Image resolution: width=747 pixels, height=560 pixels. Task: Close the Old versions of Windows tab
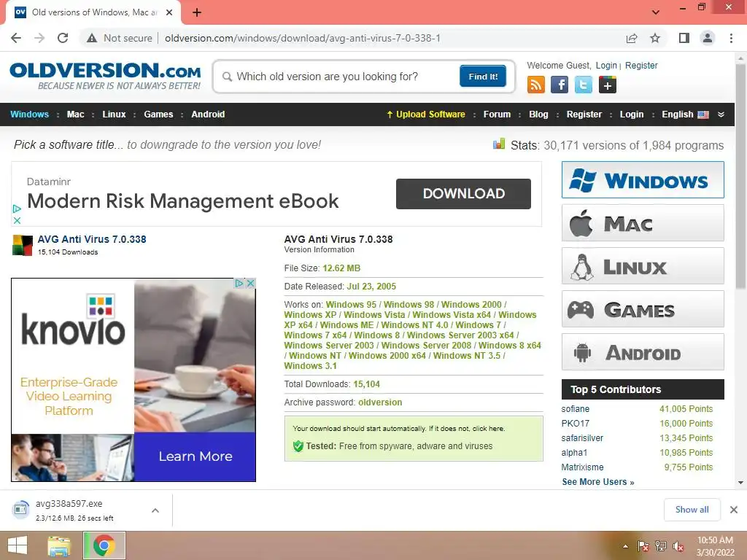point(169,13)
